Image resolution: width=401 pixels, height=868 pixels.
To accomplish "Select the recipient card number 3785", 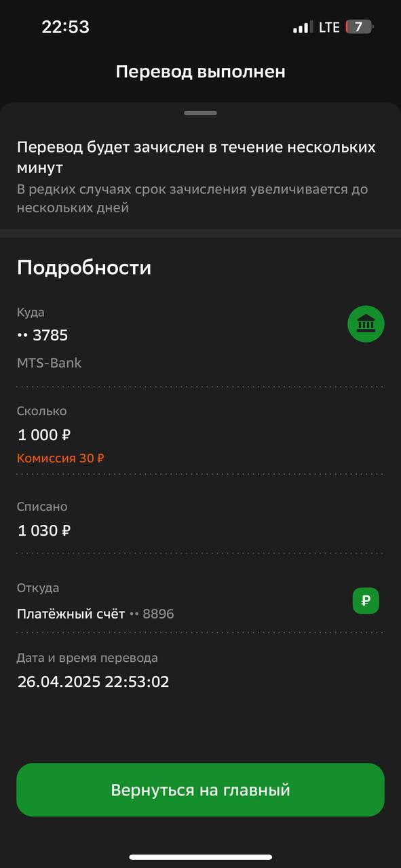I will 43,335.
